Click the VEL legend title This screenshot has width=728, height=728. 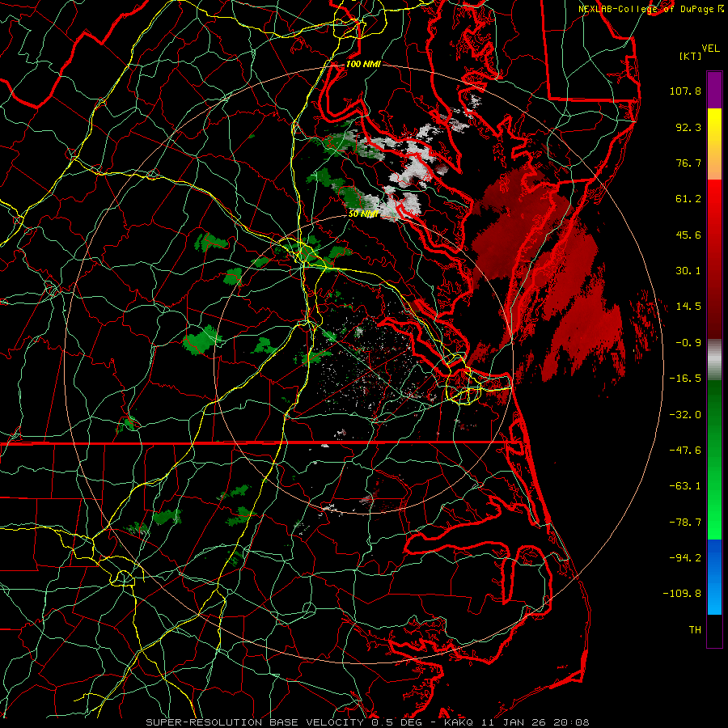(710, 49)
